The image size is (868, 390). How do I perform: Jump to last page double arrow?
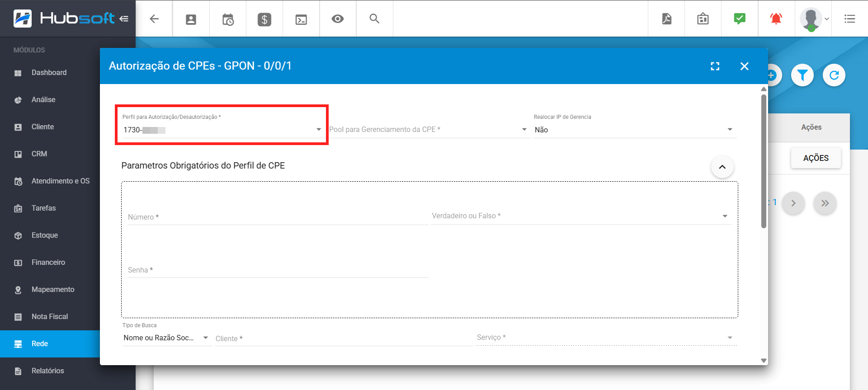[x=825, y=203]
